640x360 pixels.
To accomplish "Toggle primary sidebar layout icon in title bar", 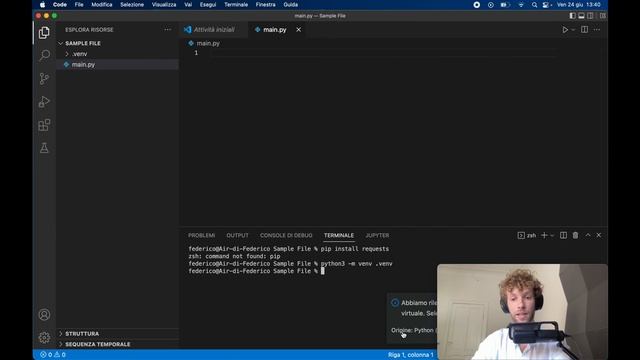I will [573, 16].
